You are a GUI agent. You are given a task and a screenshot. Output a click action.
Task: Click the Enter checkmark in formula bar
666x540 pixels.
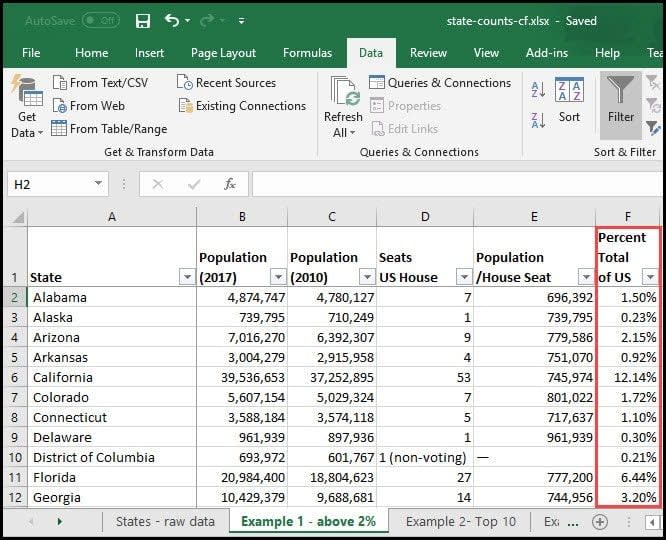point(194,184)
